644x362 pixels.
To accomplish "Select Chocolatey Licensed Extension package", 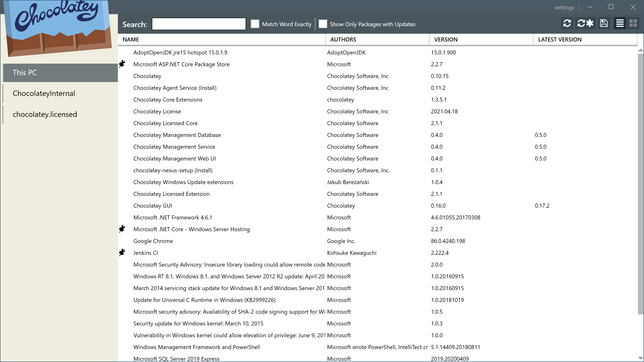I will click(377, 194).
